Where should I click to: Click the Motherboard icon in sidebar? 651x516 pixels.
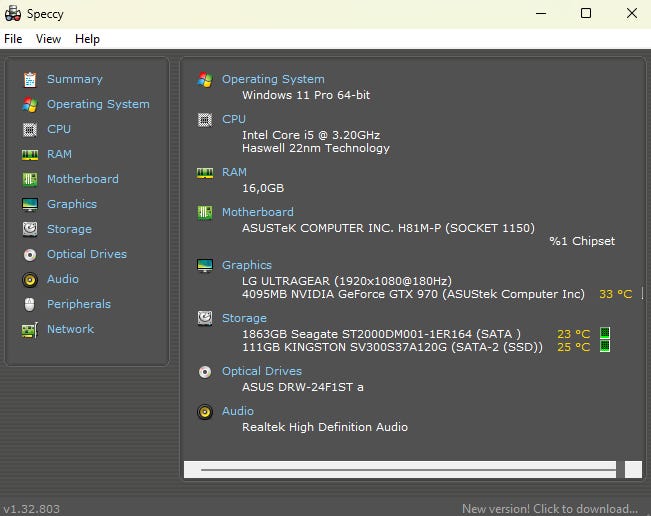[x=30, y=179]
